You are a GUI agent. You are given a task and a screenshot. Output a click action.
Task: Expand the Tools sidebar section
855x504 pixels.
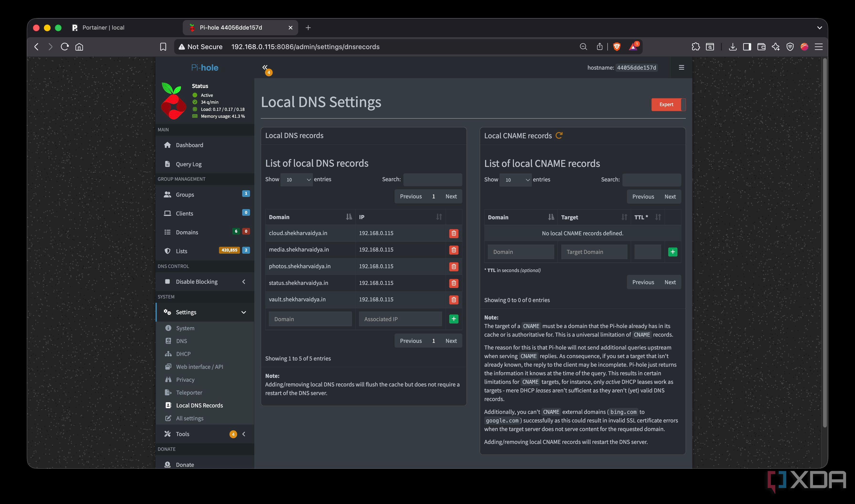coord(205,434)
